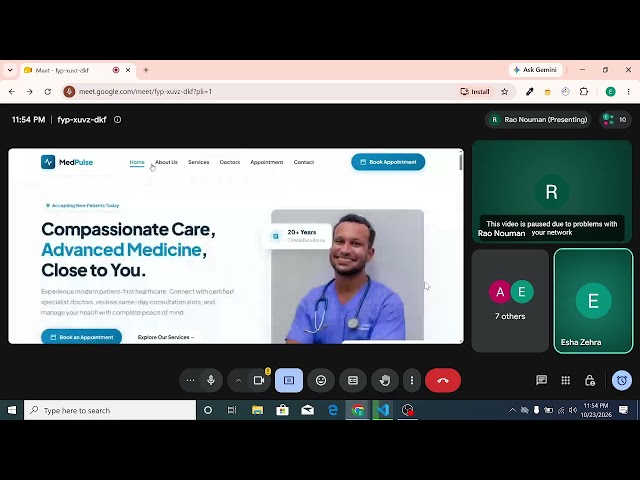The image size is (640, 480).
Task: Show meeting details info icon
Action: click(118, 120)
